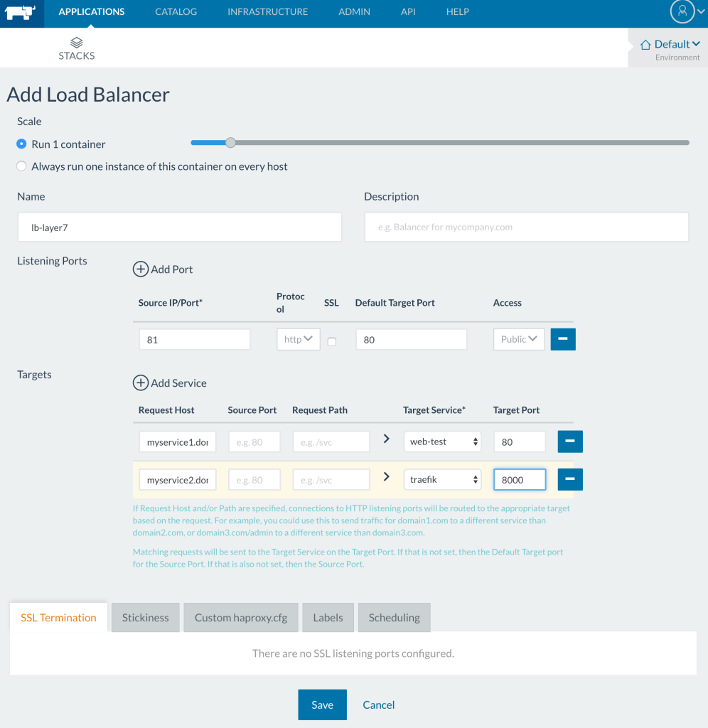Click the Add Port plus icon

[141, 269]
